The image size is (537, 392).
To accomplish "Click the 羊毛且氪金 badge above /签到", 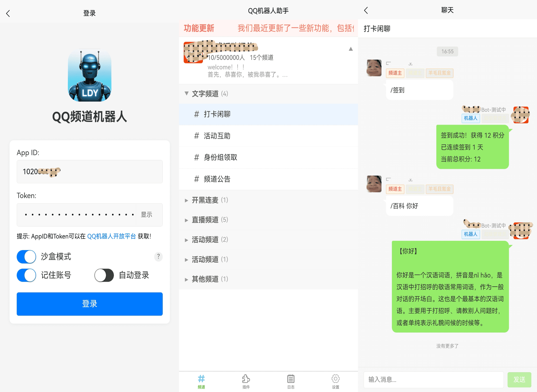I will tap(439, 73).
